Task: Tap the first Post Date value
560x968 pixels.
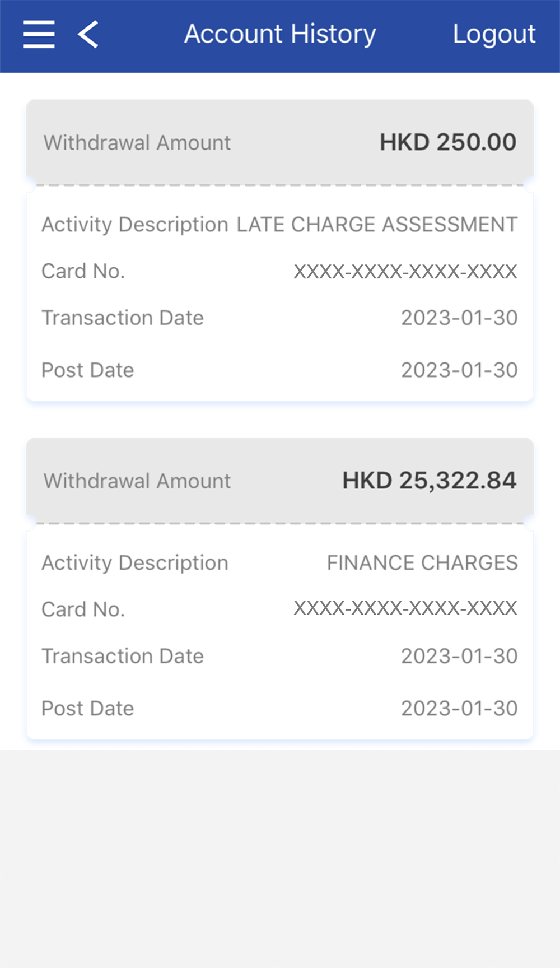Action: click(459, 370)
